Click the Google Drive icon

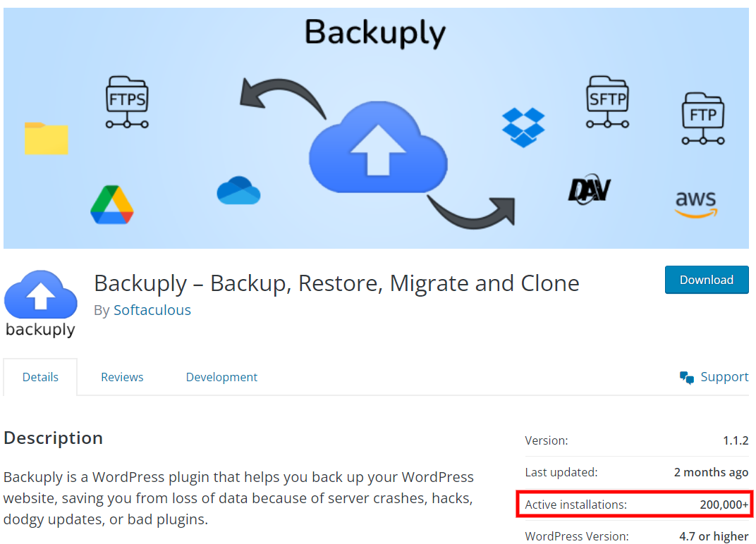[111, 205]
